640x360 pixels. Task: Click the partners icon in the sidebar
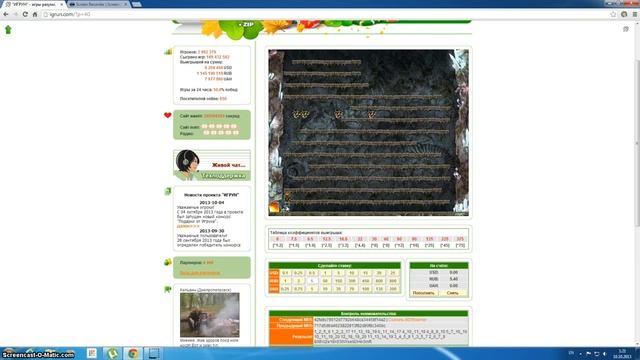coord(168,262)
